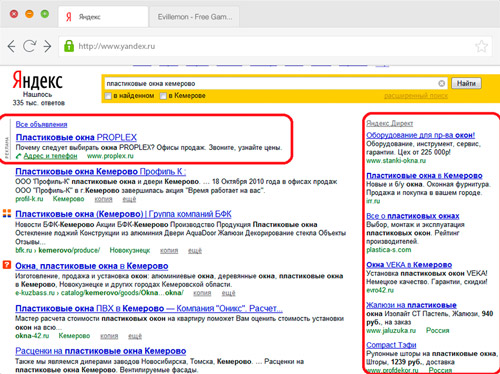Open the okna-42.ru URL link
The height and width of the screenshot is (374, 500).
click(x=32, y=336)
